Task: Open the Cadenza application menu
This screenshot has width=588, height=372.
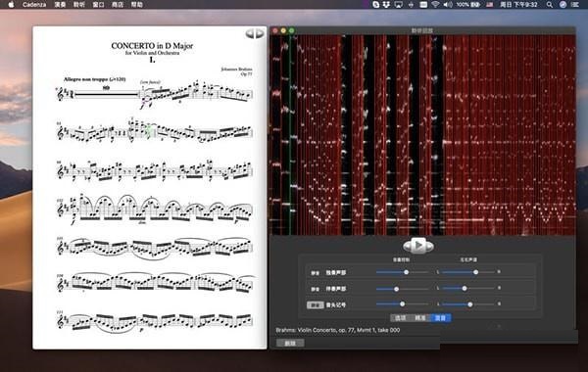Action: (x=34, y=5)
